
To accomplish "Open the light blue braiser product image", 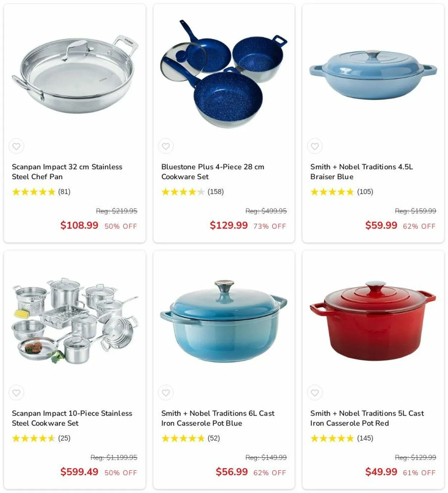I will 373,75.
